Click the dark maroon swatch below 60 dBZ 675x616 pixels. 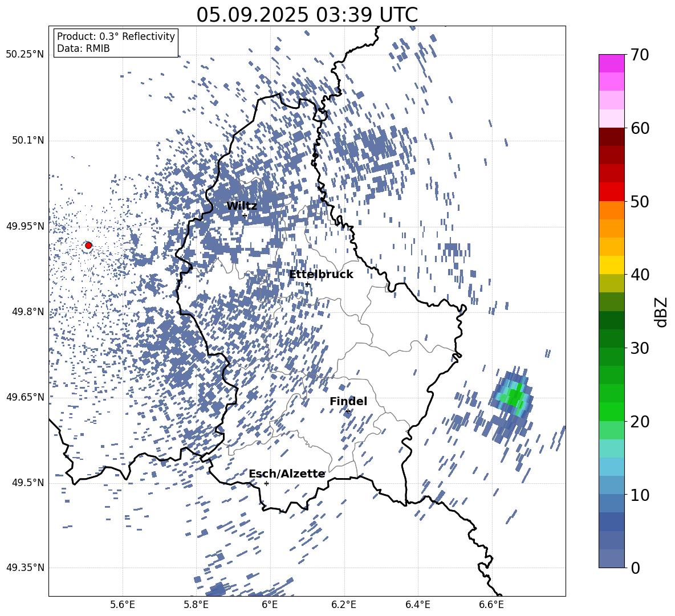tap(612, 137)
